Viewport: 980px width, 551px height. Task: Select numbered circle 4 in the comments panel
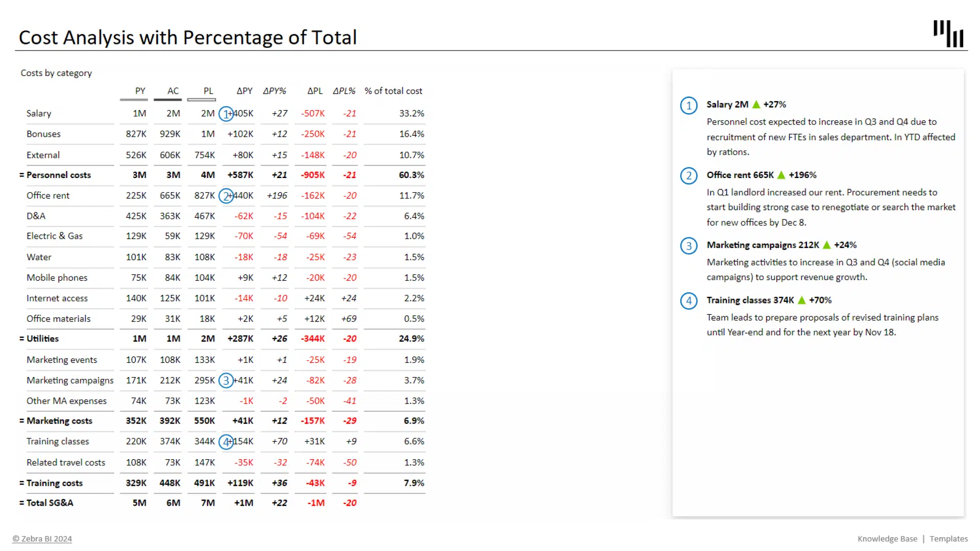(x=689, y=301)
